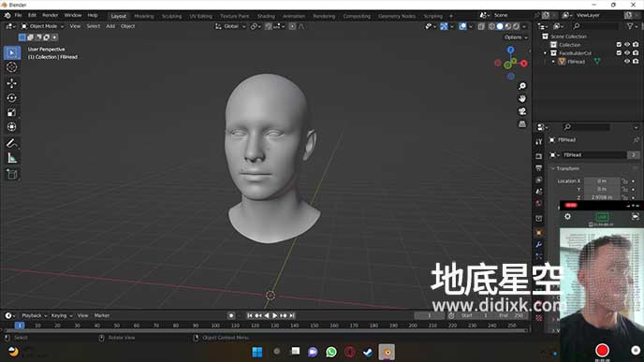Viewport: 644px width, 362px height.
Task: Select material preview shading
Action: pyautogui.click(x=508, y=26)
